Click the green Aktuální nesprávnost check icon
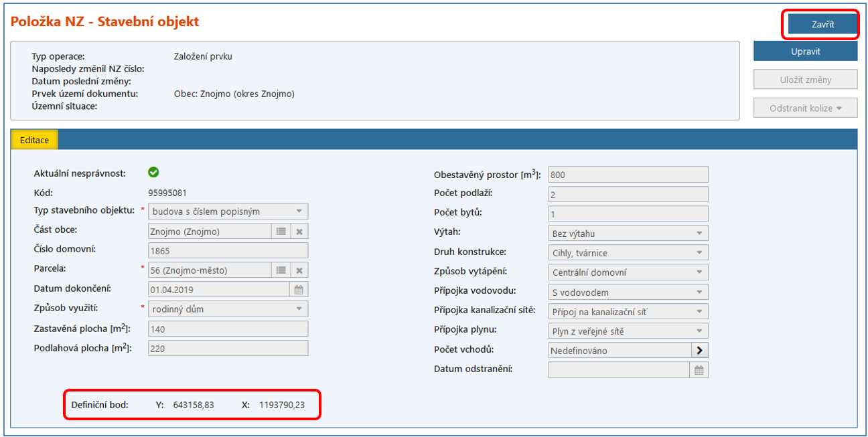868x437 pixels. (153, 173)
